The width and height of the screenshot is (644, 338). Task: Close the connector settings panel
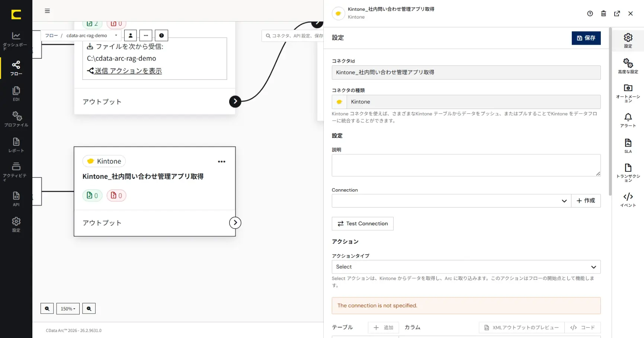tap(630, 13)
